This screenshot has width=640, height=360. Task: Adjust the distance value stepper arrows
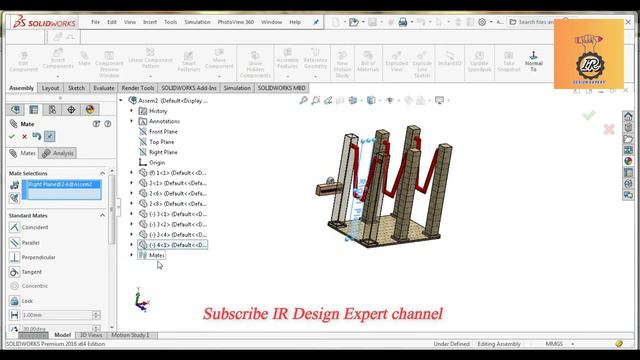pyautogui.click(x=96, y=315)
